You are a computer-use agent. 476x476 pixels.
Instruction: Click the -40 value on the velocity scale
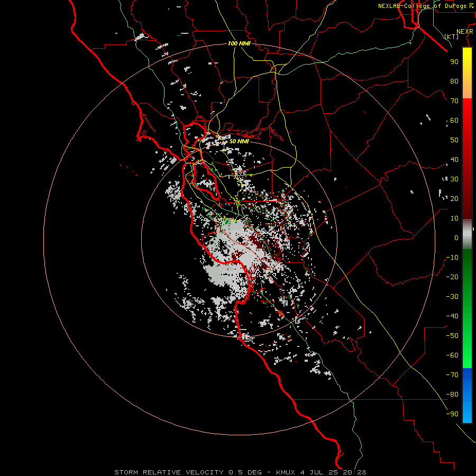[452, 316]
